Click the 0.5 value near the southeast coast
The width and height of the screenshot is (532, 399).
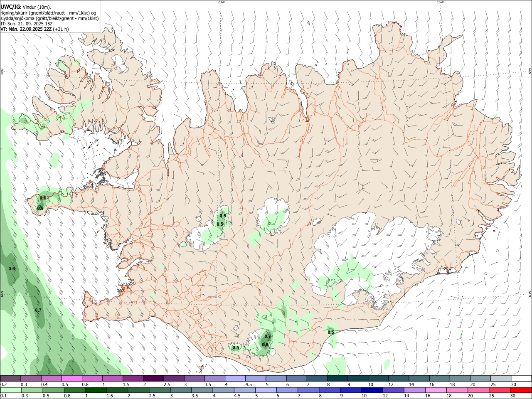(331, 332)
